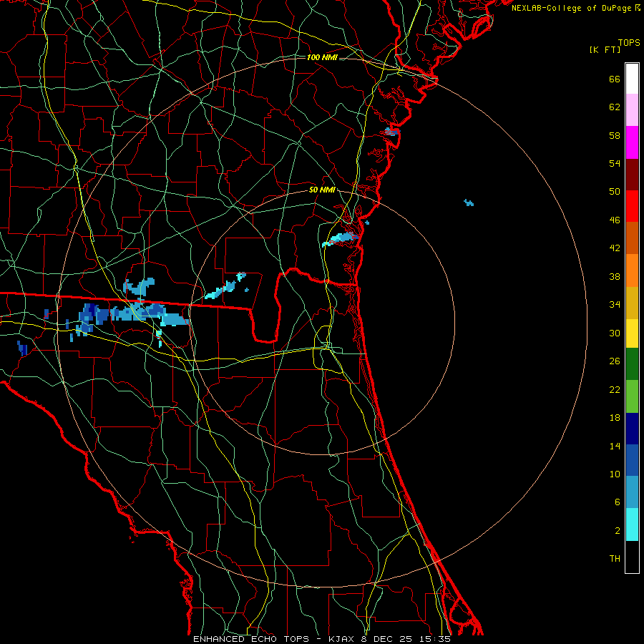Screen dimensions: 644x644
Task: Click the legend value '54'
Action: click(x=615, y=164)
